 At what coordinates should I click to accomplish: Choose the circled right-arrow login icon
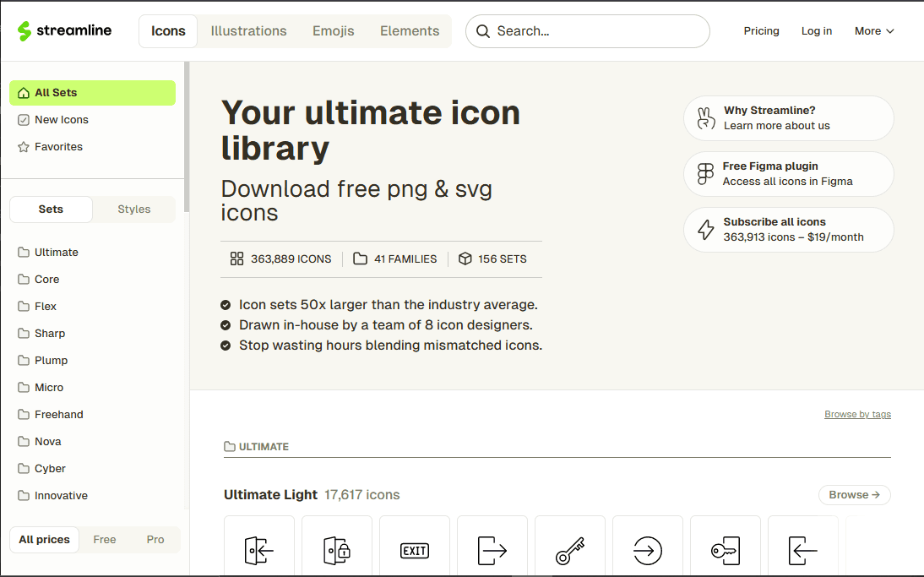648,546
